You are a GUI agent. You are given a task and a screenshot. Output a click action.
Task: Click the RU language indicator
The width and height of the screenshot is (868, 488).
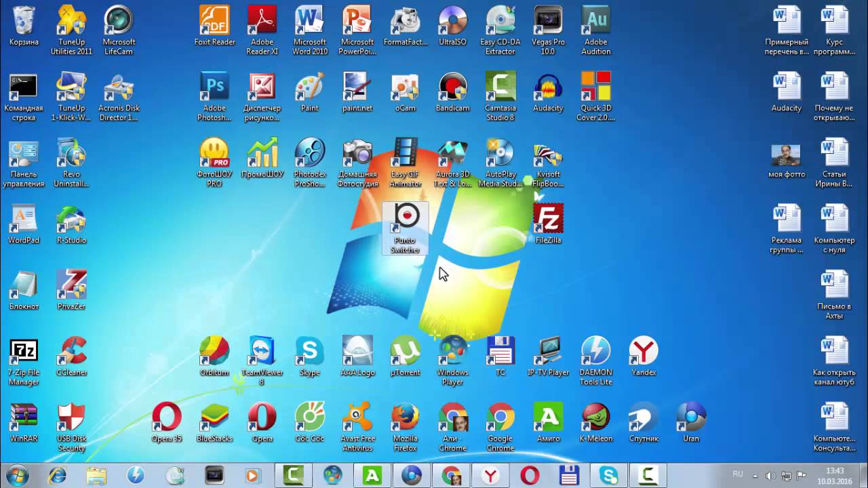pyautogui.click(x=738, y=474)
